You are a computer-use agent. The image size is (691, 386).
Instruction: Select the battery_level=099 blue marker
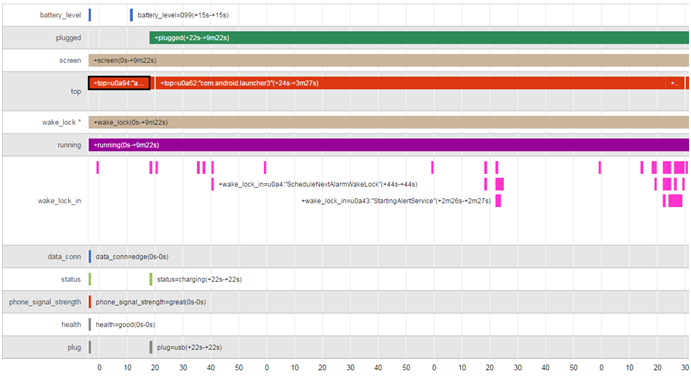(x=131, y=15)
